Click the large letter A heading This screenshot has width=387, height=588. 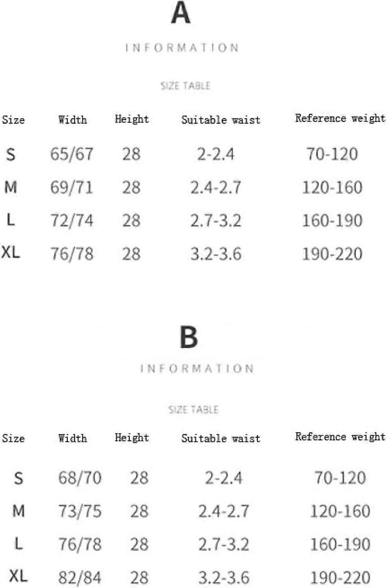[181, 13]
